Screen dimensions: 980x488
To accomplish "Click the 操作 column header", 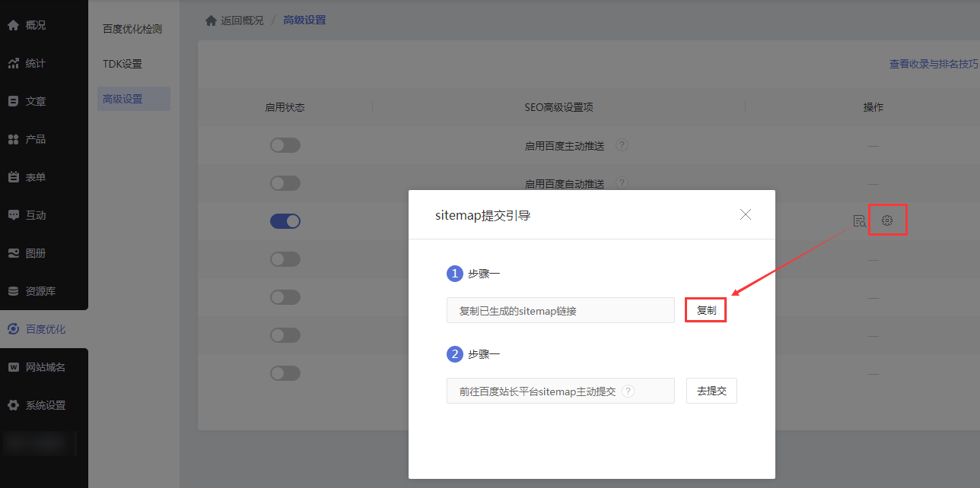I will [x=873, y=107].
